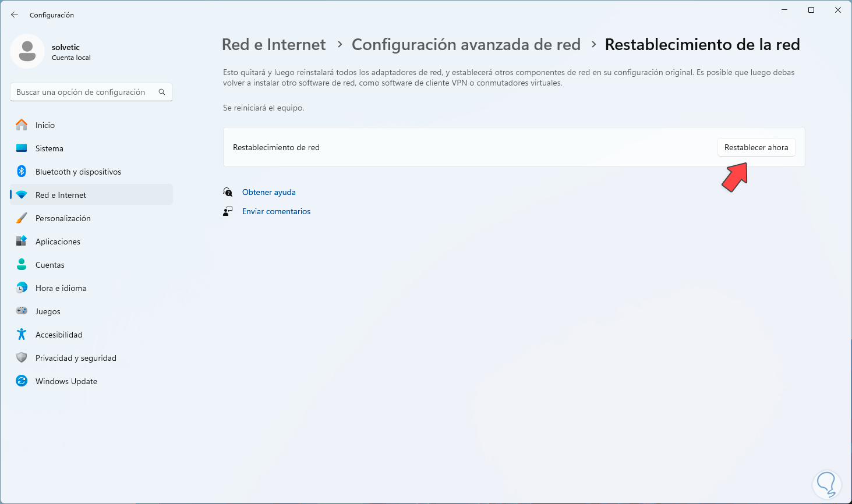The image size is (852, 504).
Task: Open the Sistema settings section
Action: pos(23,148)
